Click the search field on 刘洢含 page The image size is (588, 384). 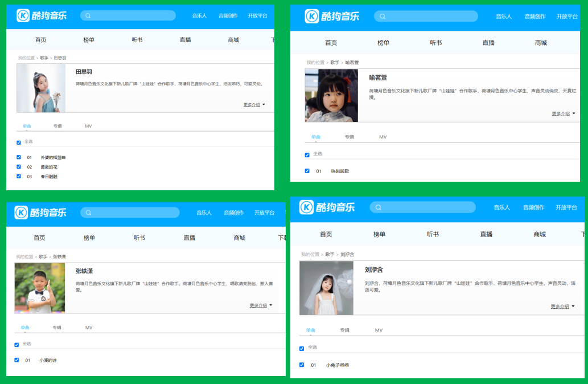(x=422, y=207)
